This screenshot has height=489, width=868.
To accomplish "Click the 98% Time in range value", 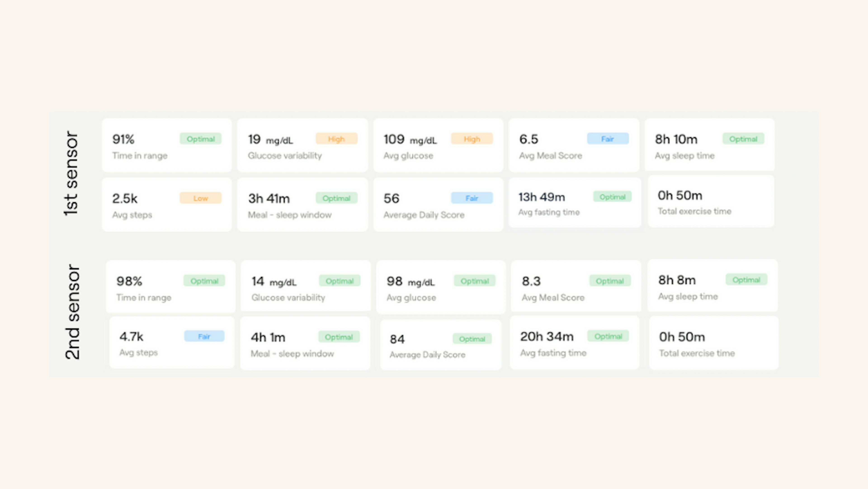I will [129, 281].
